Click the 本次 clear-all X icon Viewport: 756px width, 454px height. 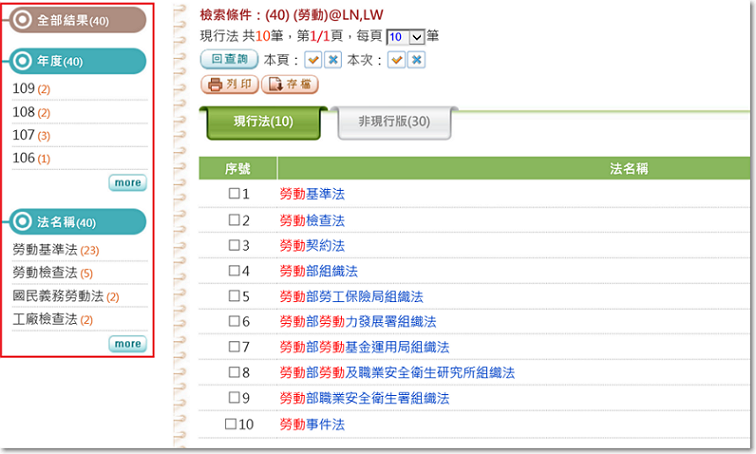pyautogui.click(x=417, y=60)
